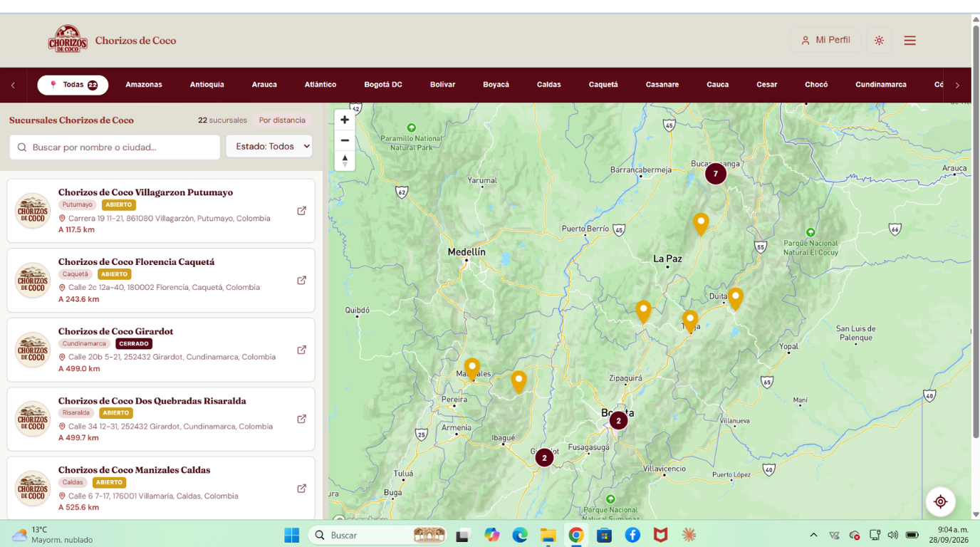Click the yellow marker southwest of La Paz

643,311
